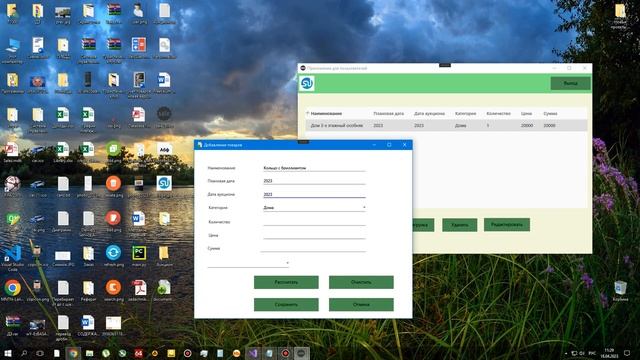Select the green add.png desktop icon

tap(113, 152)
